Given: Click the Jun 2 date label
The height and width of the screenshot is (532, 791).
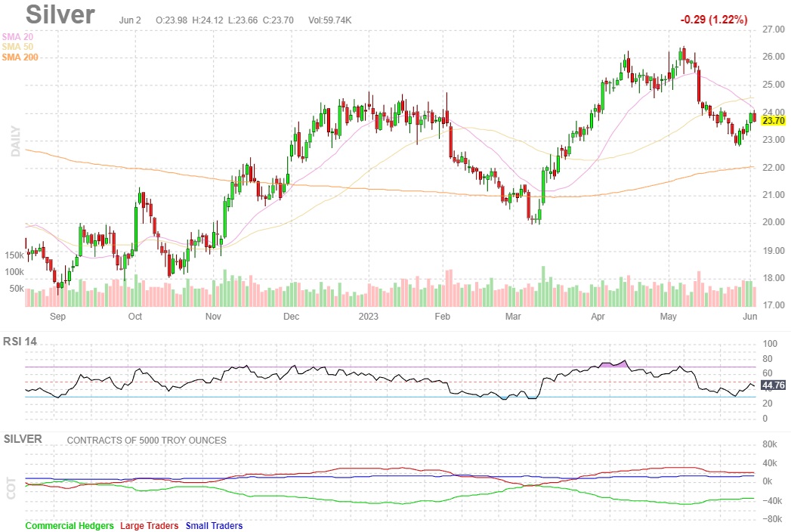Looking at the screenshot, I should coord(130,20).
